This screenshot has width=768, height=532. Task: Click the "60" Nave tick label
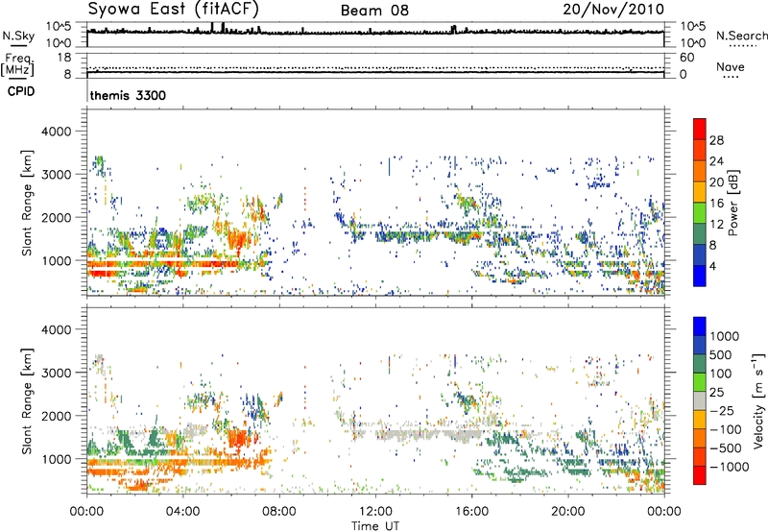click(686, 58)
